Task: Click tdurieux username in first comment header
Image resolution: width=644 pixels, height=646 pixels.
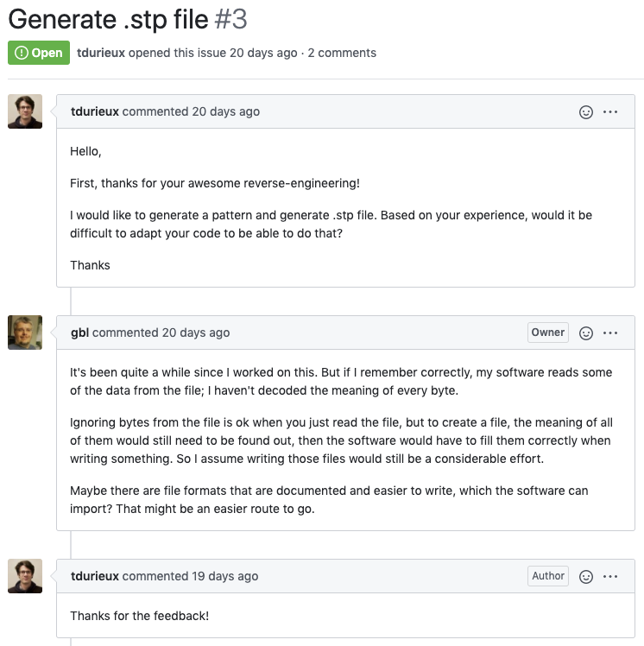Action: click(x=95, y=111)
